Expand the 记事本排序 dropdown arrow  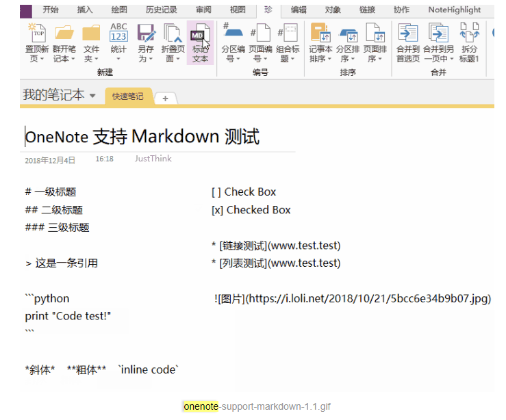pos(329,59)
